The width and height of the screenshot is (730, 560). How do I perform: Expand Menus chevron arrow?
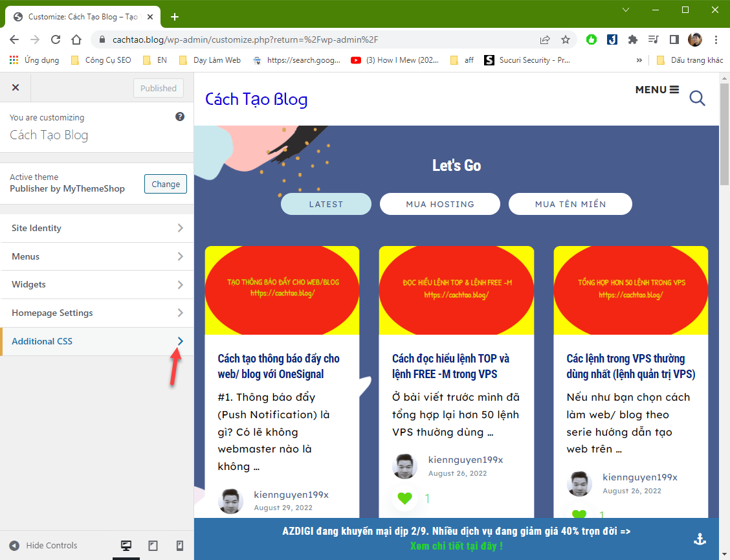[x=180, y=256]
